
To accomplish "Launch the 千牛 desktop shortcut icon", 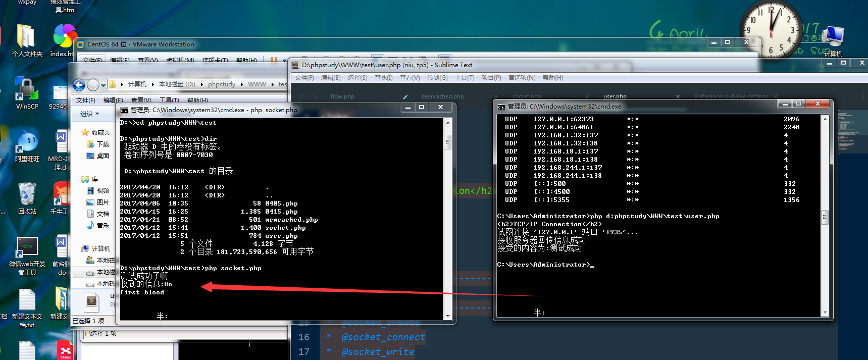I will tap(61, 194).
